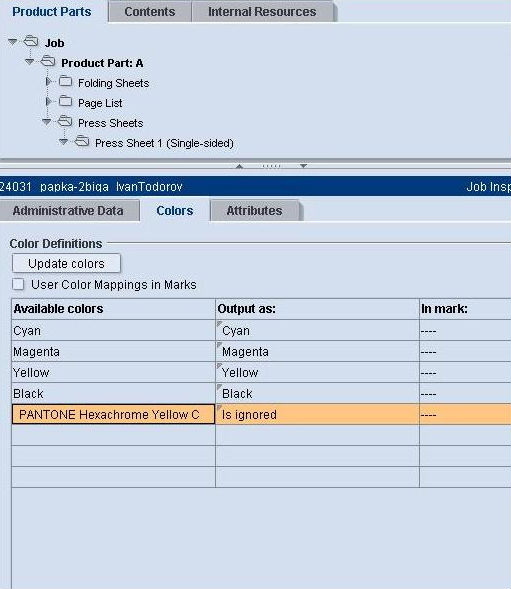The width and height of the screenshot is (511, 589).
Task: Select PANTONE Hexachrome Yellow C row
Action: coord(113,414)
